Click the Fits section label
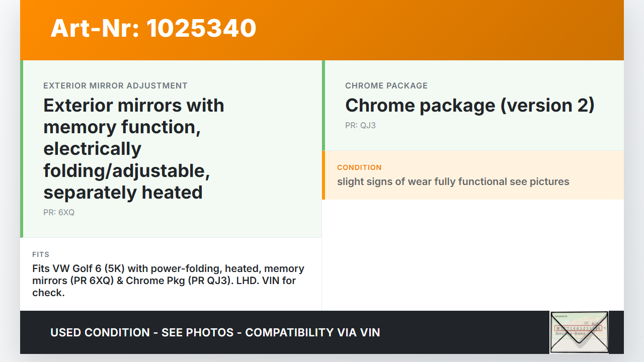The image size is (644, 362). pyautogui.click(x=41, y=254)
